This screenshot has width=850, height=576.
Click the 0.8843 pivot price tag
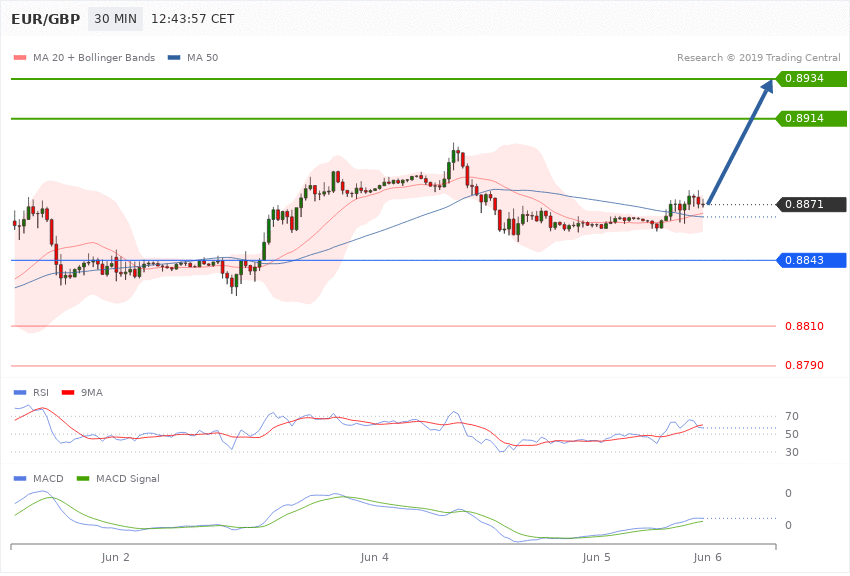click(812, 260)
